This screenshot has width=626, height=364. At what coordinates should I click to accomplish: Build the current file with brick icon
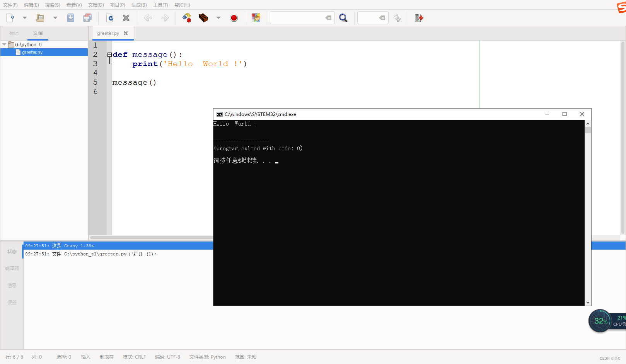(203, 18)
